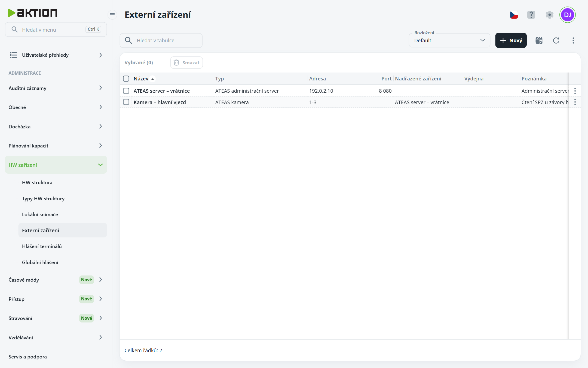Toggle the select-all checkbox in header
Image resolution: width=588 pixels, height=368 pixels.
pos(126,79)
